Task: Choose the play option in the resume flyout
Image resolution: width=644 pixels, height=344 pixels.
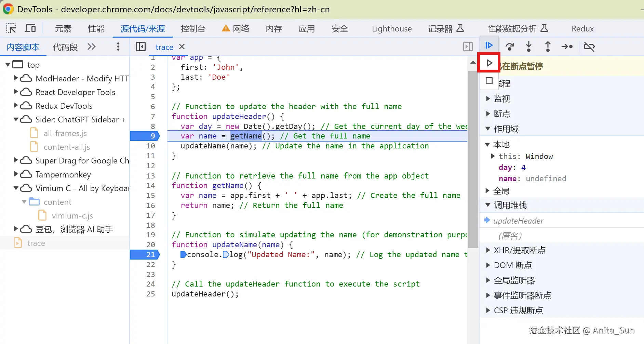Action: [x=489, y=63]
